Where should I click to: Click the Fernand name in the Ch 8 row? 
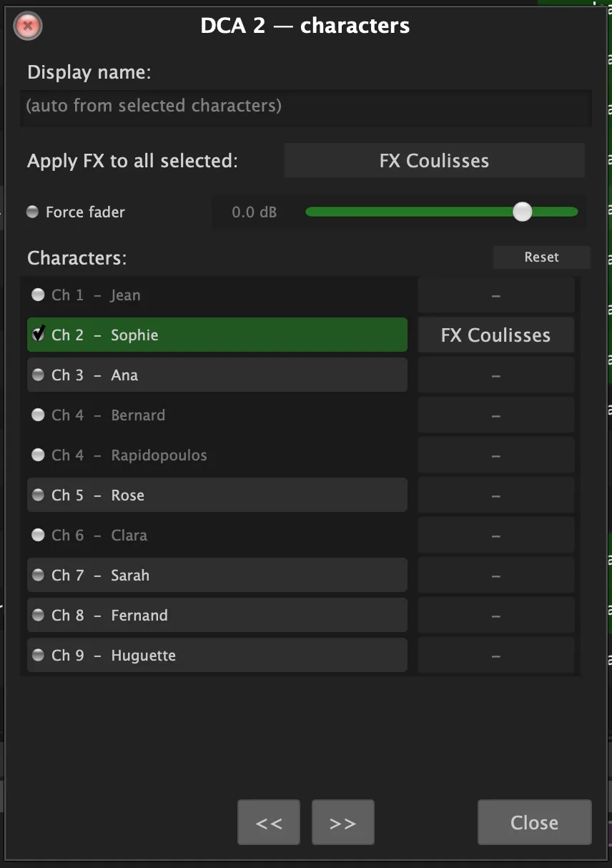(x=139, y=615)
